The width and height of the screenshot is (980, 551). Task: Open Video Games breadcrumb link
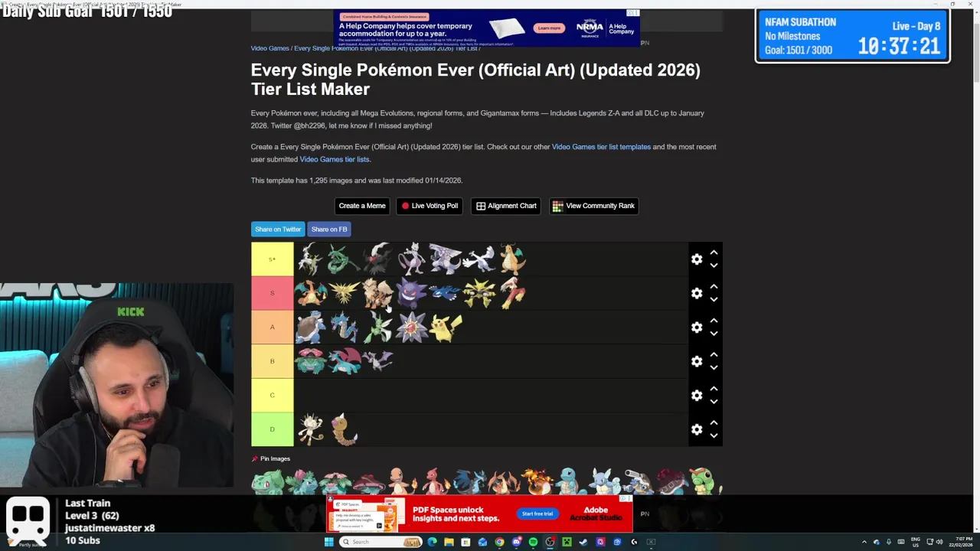pyautogui.click(x=270, y=48)
